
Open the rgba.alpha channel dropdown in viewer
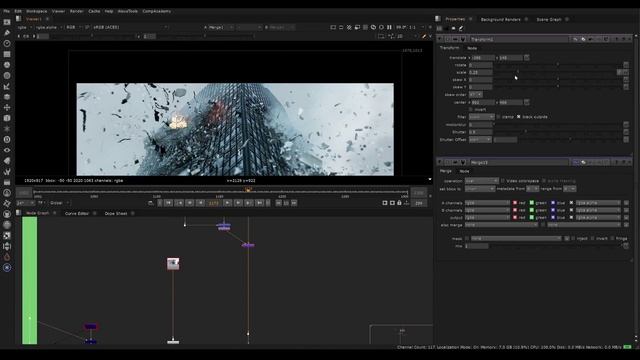point(49,27)
